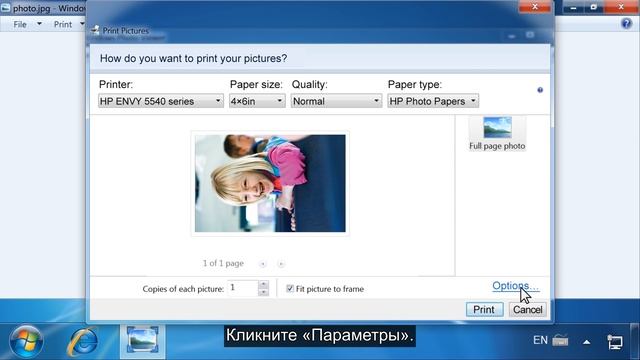This screenshot has height=360, width=640.
Task: Minimize the Photo Viewer window
Action: (573, 7)
